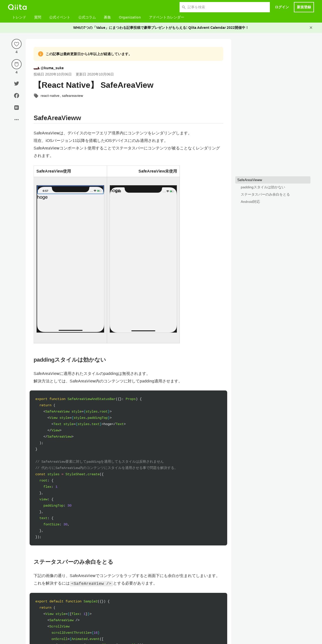Share article on Twitter
This screenshot has height=644, width=322.
tap(17, 84)
